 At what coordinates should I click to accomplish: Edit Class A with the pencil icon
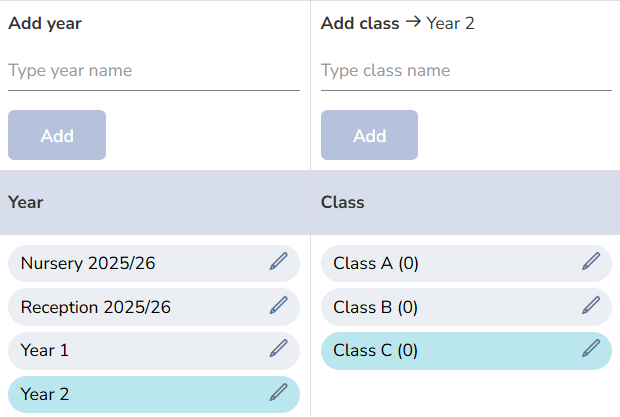[591, 262]
